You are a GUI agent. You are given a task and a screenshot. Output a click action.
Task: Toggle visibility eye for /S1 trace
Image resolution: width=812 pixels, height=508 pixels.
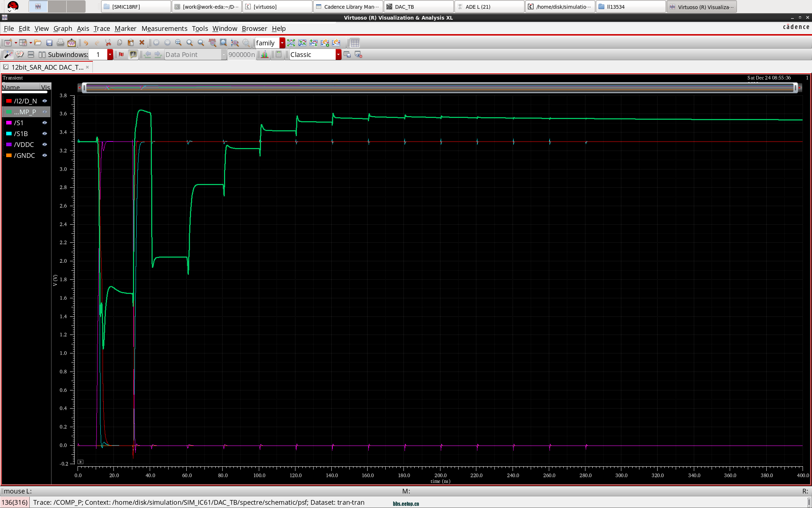click(45, 123)
